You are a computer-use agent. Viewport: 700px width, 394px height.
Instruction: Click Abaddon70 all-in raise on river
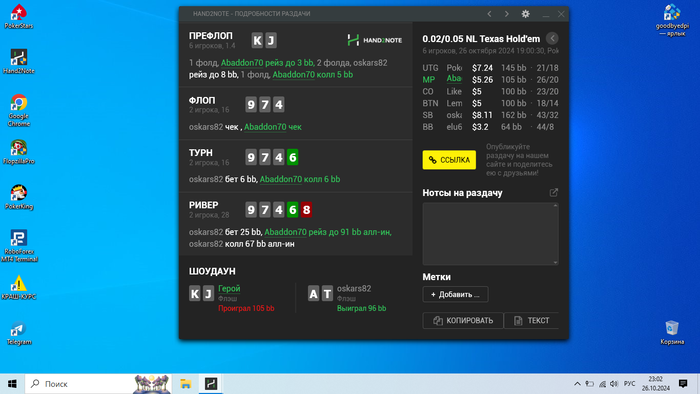tap(328, 232)
